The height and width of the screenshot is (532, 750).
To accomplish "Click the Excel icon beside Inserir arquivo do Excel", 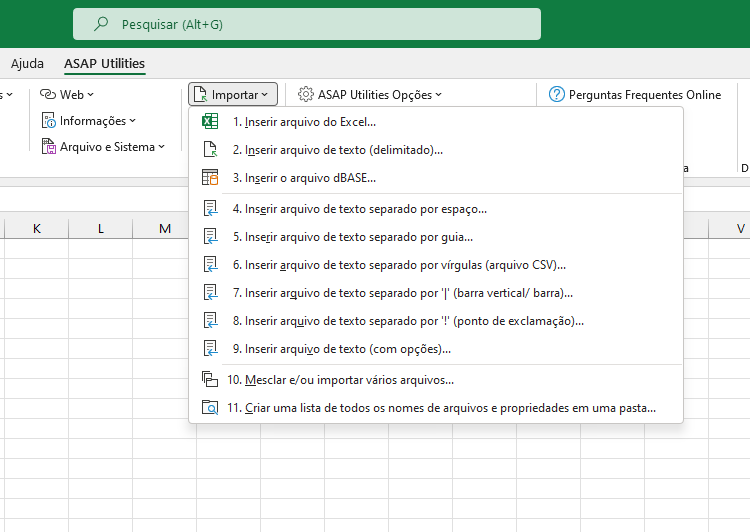I will (x=210, y=122).
